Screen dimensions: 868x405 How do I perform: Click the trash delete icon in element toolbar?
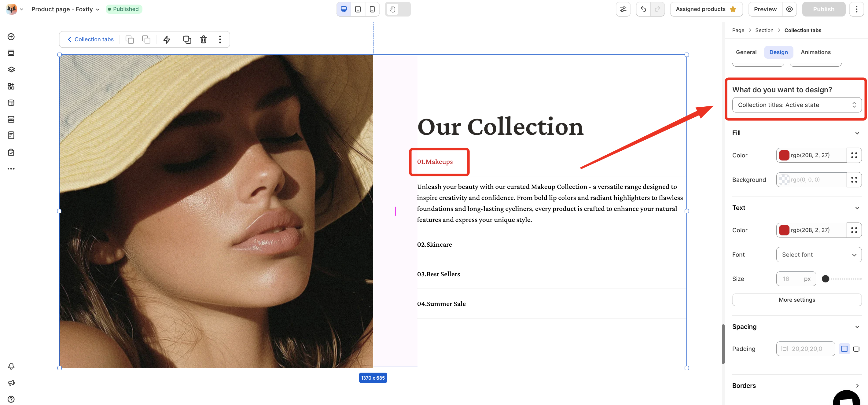pos(204,39)
